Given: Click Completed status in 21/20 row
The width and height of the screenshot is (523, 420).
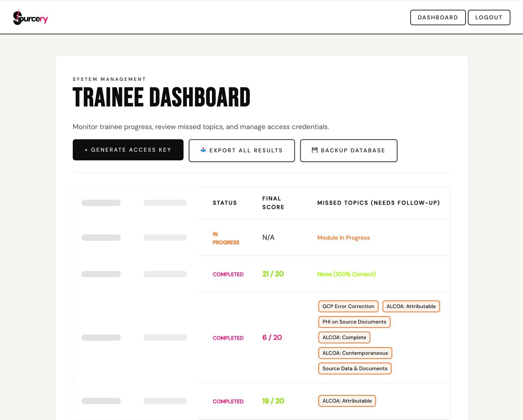Looking at the screenshot, I should point(228,274).
